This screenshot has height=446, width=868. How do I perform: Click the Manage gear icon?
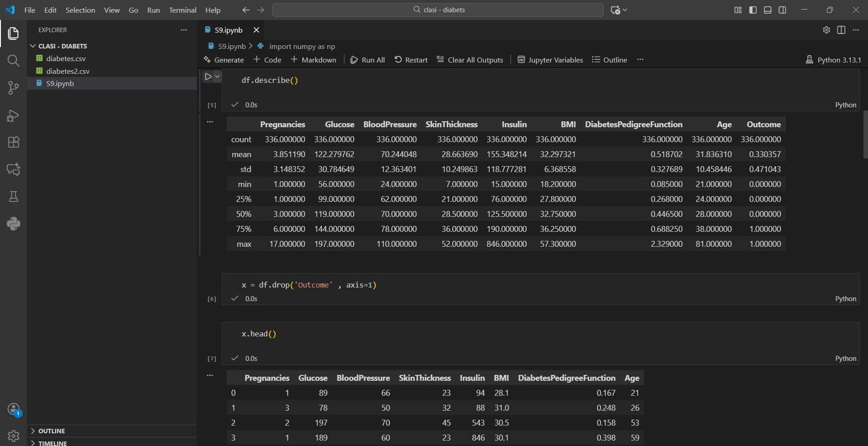(14, 436)
